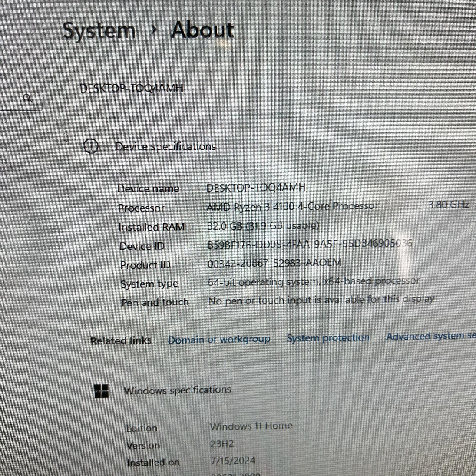Click the Device name label
The height and width of the screenshot is (476, 476).
[148, 189]
